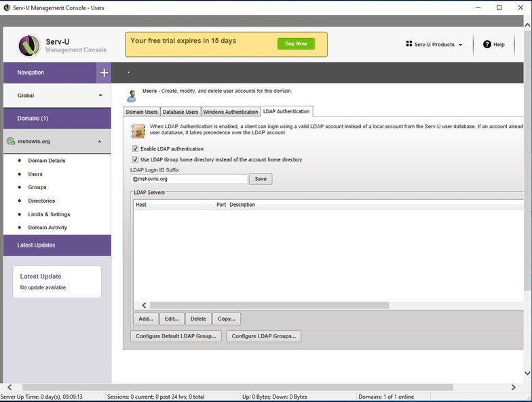Open Groups in the navigation list
The height and width of the screenshot is (402, 532).
click(37, 187)
